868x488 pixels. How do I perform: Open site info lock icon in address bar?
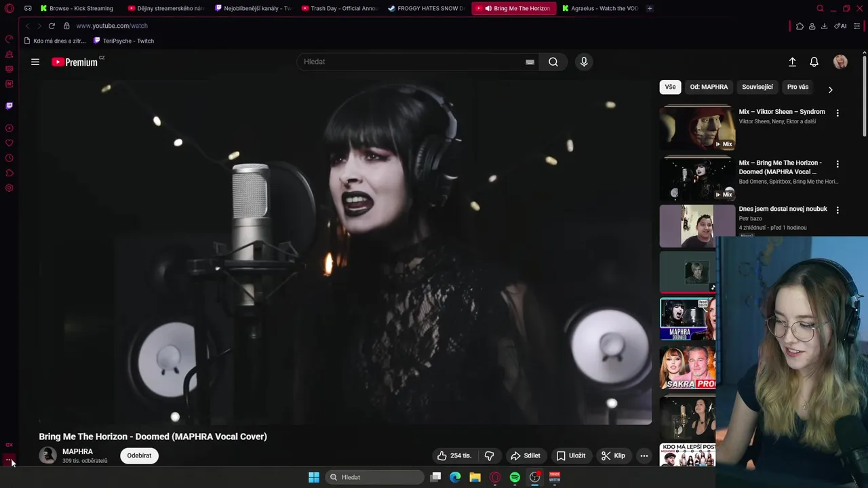pyautogui.click(x=66, y=26)
